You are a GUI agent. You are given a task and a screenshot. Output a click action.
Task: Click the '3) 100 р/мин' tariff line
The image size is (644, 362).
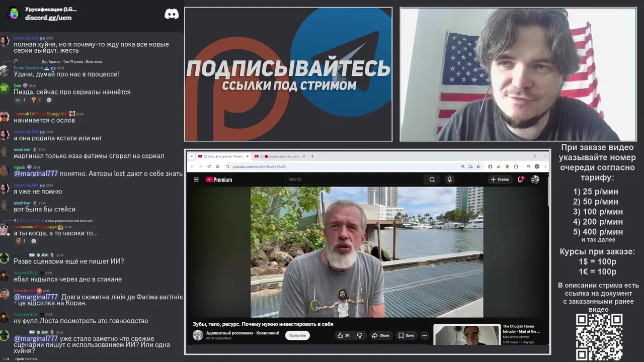tap(598, 212)
